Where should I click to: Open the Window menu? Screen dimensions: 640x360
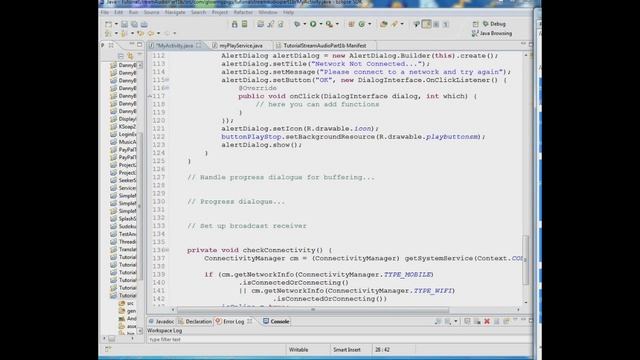268,13
